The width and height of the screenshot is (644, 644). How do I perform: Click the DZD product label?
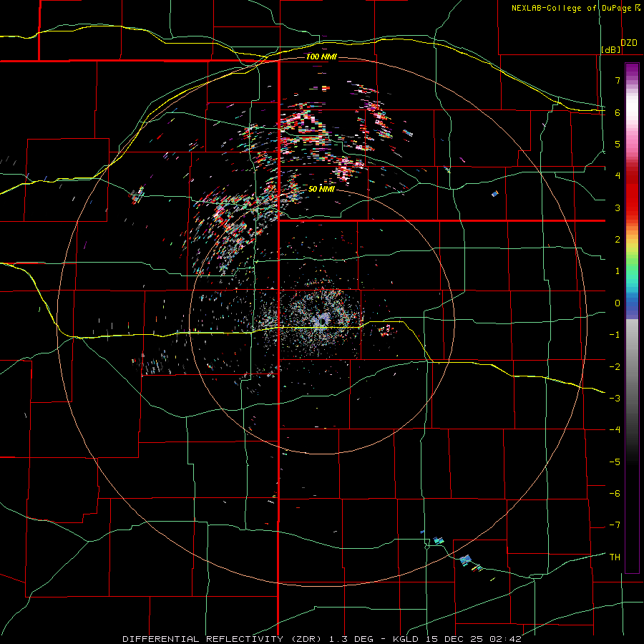click(x=629, y=43)
